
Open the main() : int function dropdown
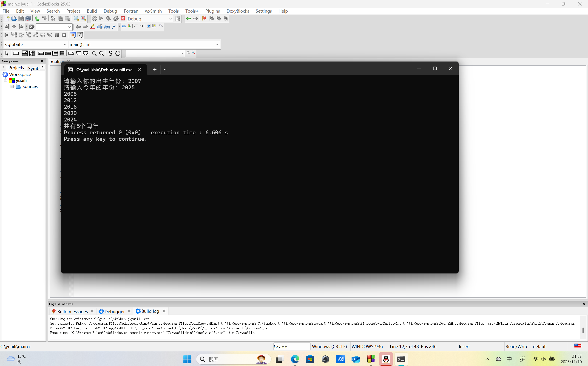pos(217,44)
